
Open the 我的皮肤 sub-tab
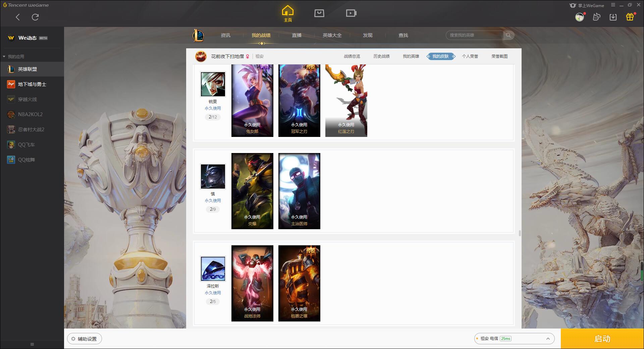[440, 56]
